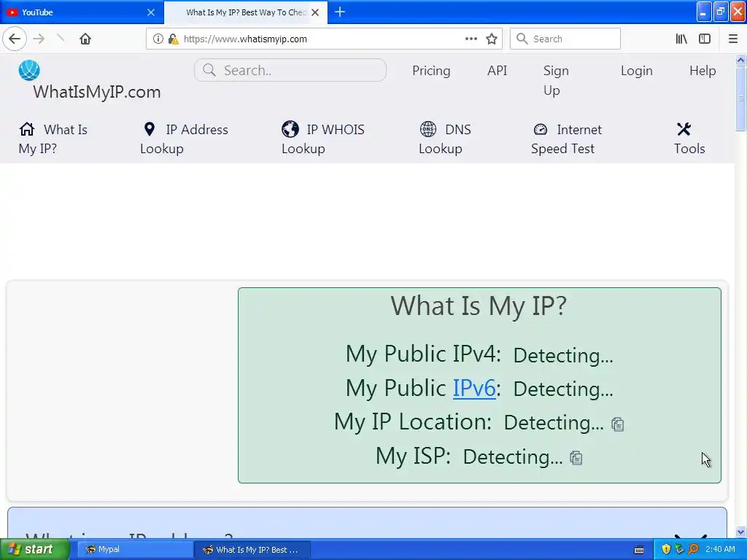The image size is (747, 560).
Task: Open What Is My IP? home nav item
Action: (x=53, y=139)
